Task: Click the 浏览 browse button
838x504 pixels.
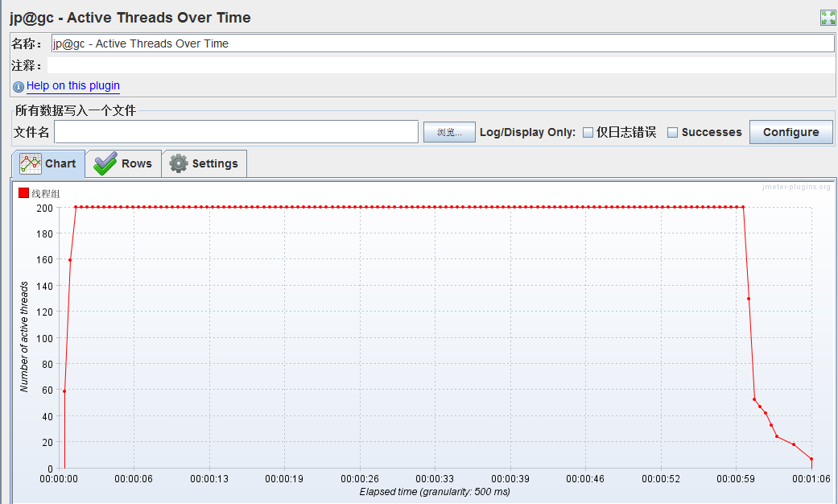Action: pos(449,132)
